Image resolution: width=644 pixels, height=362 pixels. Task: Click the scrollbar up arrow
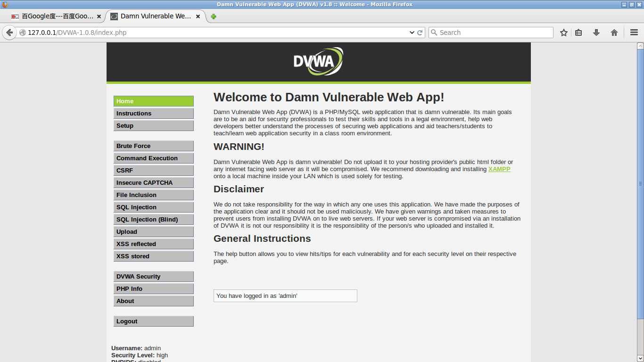[x=640, y=46]
